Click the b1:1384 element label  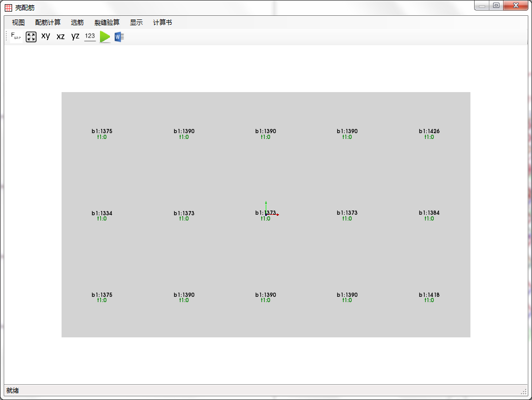pyautogui.click(x=429, y=213)
